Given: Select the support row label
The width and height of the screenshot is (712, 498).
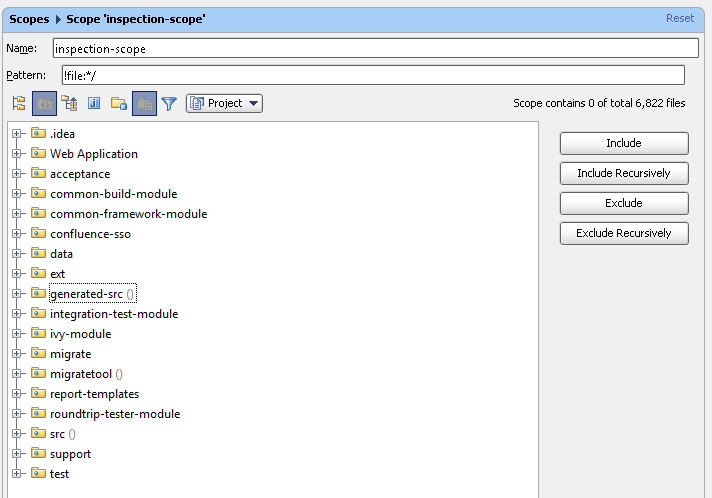Looking at the screenshot, I should pos(70,454).
